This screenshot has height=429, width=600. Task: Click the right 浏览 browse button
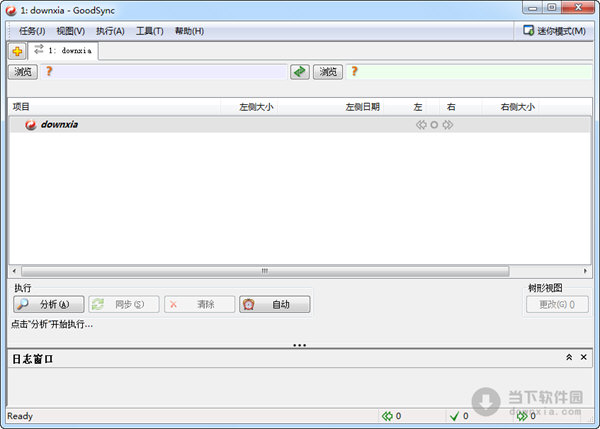pos(328,72)
